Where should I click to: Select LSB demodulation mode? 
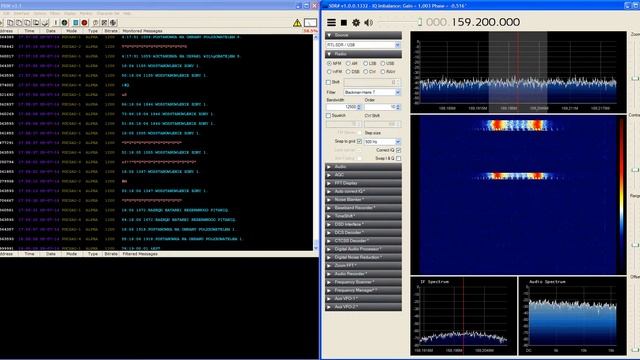point(370,64)
